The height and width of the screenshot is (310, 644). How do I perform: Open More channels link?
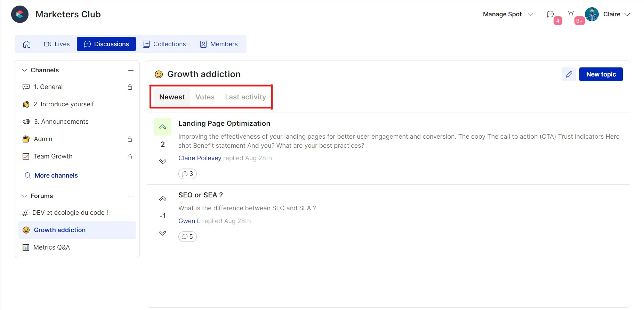pos(56,176)
